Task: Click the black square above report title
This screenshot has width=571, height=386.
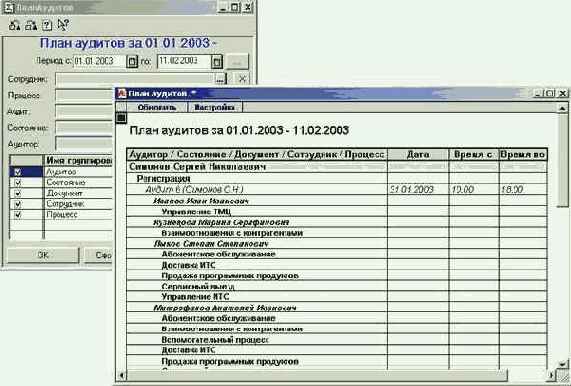Action: (121, 117)
